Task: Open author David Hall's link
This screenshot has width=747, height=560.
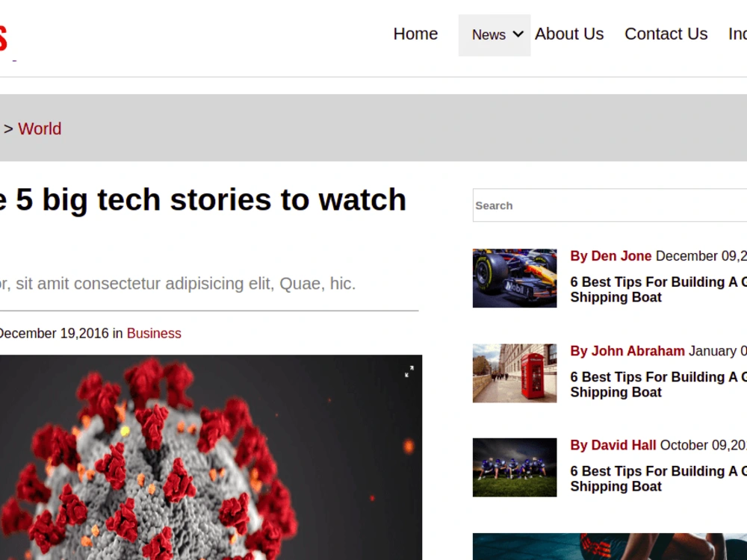Action: (613, 445)
